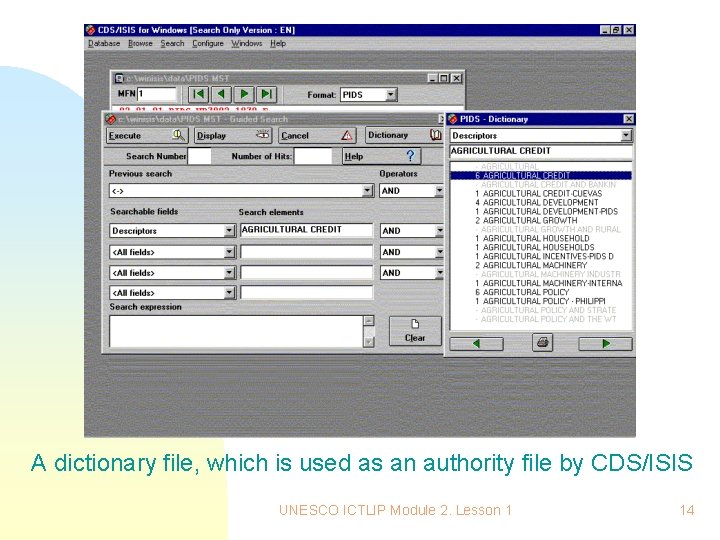
Task: Go to first record in MFN toolbar
Action: click(198, 95)
